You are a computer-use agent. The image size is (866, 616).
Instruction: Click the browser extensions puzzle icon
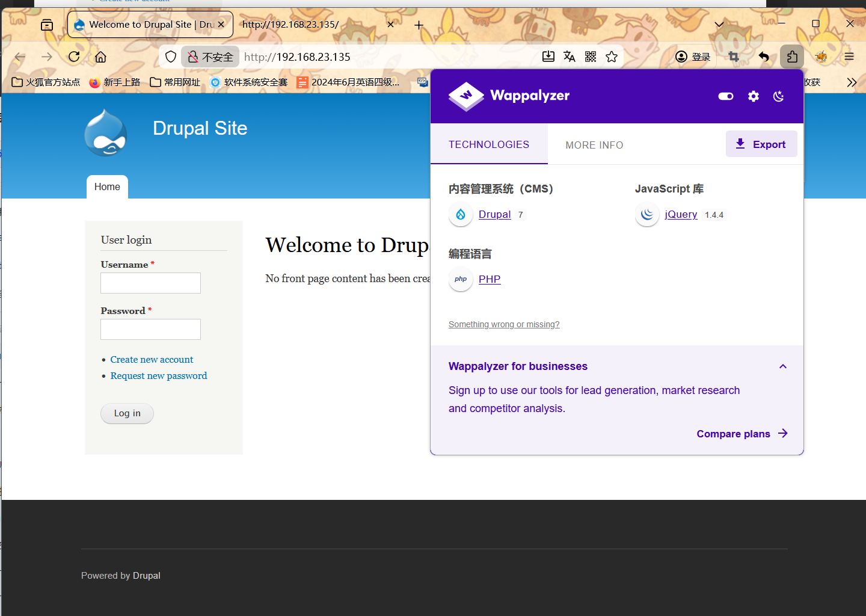[791, 57]
